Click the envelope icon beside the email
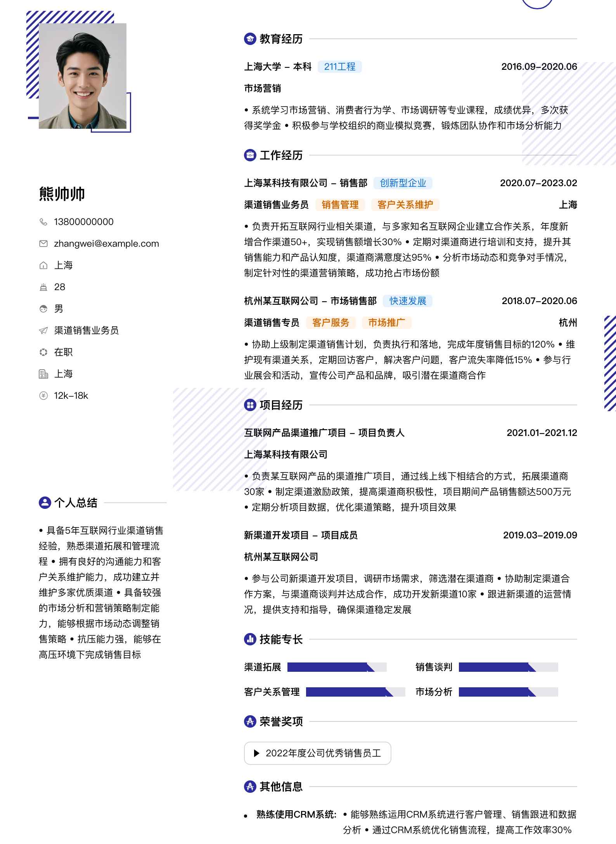Viewport: 616px width, 844px height. (43, 244)
